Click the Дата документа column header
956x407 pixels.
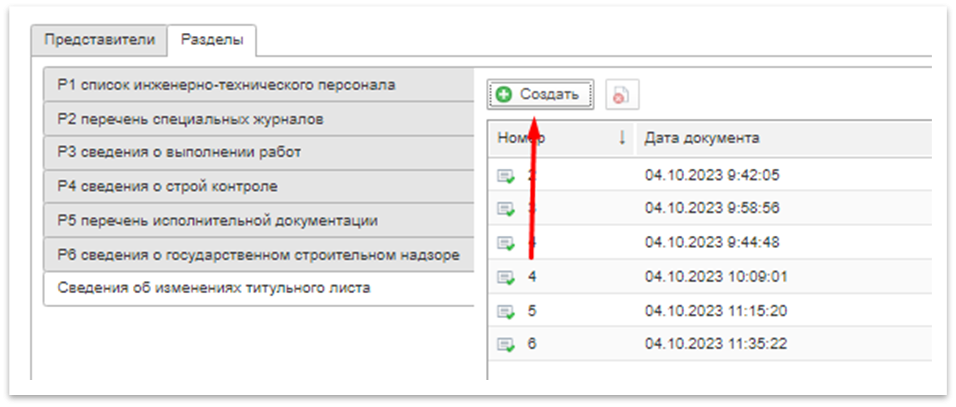[x=702, y=138]
